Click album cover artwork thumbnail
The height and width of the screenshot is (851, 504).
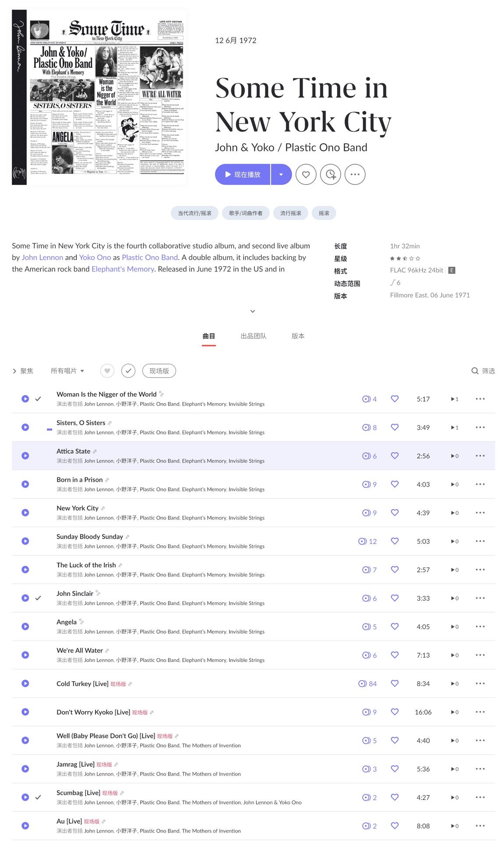click(99, 97)
